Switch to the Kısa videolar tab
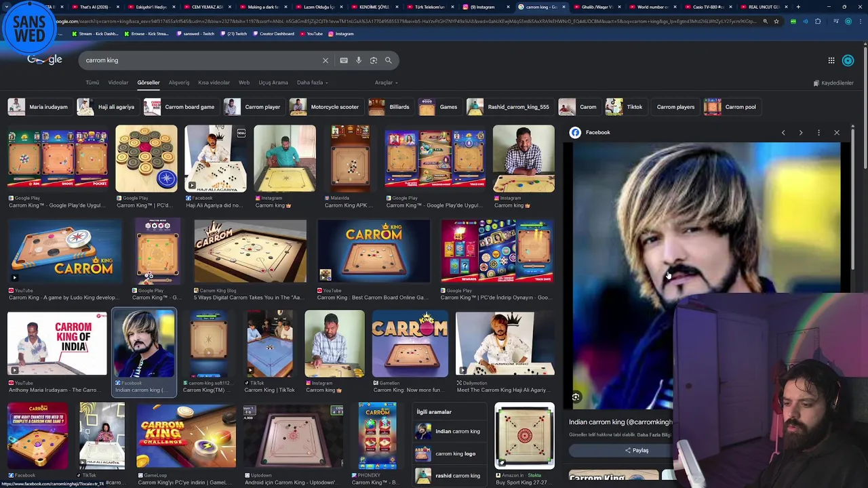The image size is (868, 488). 214,83
